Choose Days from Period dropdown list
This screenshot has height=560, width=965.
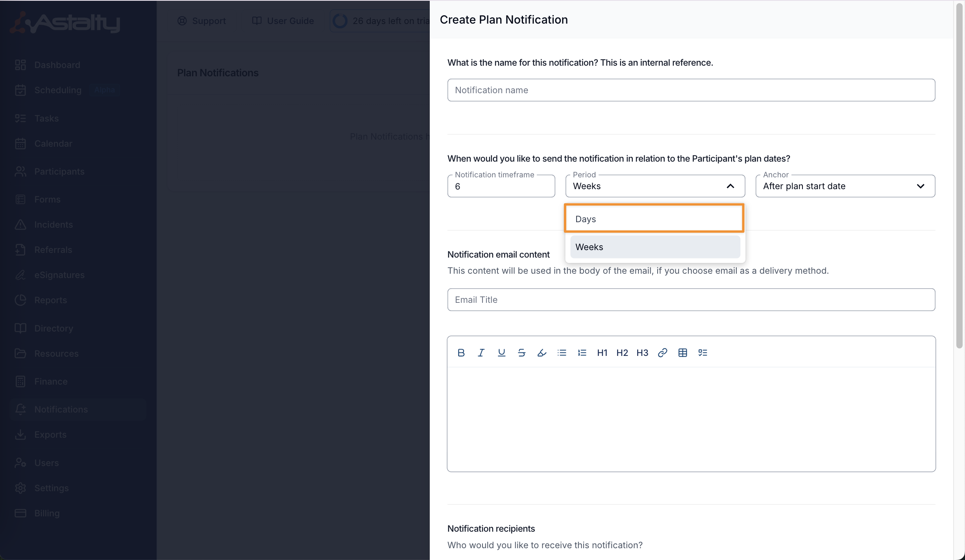pos(654,219)
